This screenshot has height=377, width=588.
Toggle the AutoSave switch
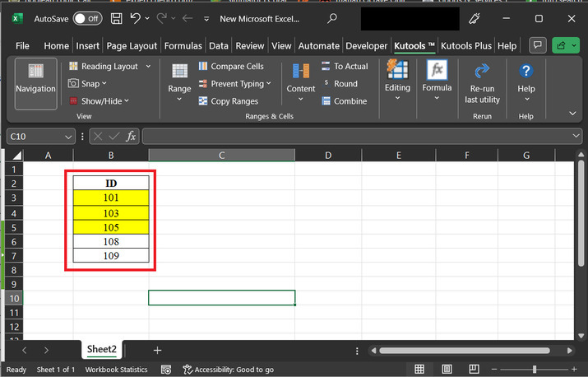tap(87, 17)
